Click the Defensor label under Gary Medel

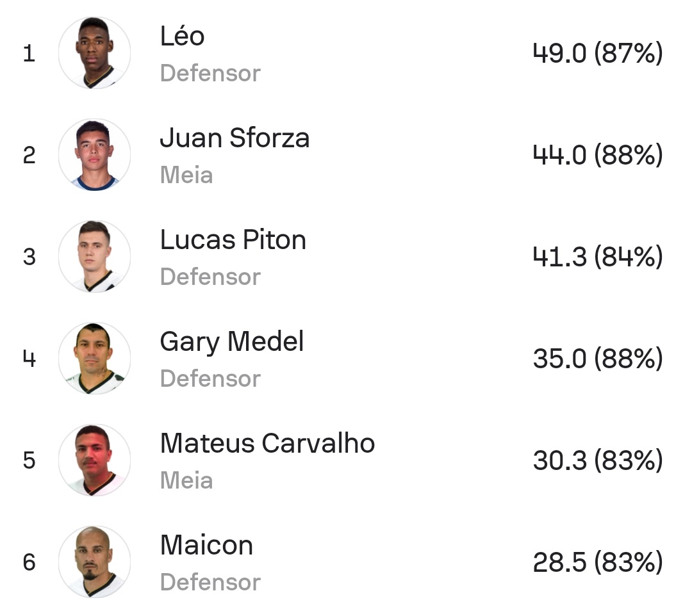[210, 378]
